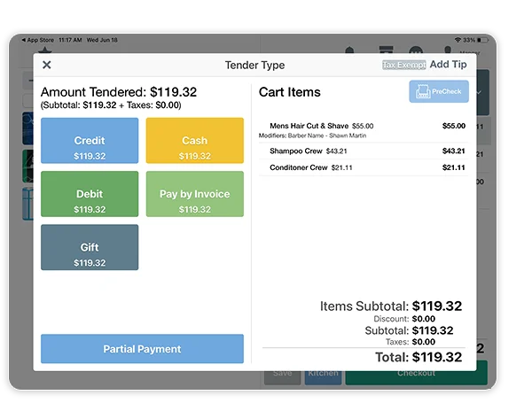
Task: Select the Shampoo Crew cart line
Action: (364, 151)
